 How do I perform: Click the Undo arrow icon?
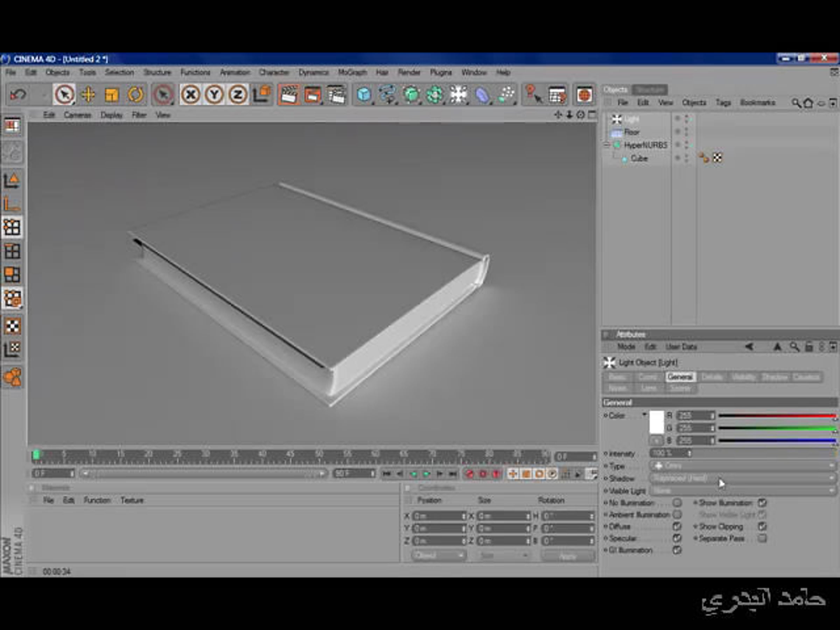coord(18,94)
